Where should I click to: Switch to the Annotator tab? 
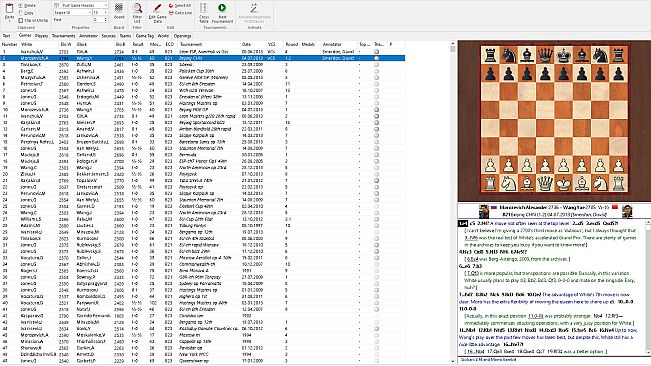pos(88,36)
